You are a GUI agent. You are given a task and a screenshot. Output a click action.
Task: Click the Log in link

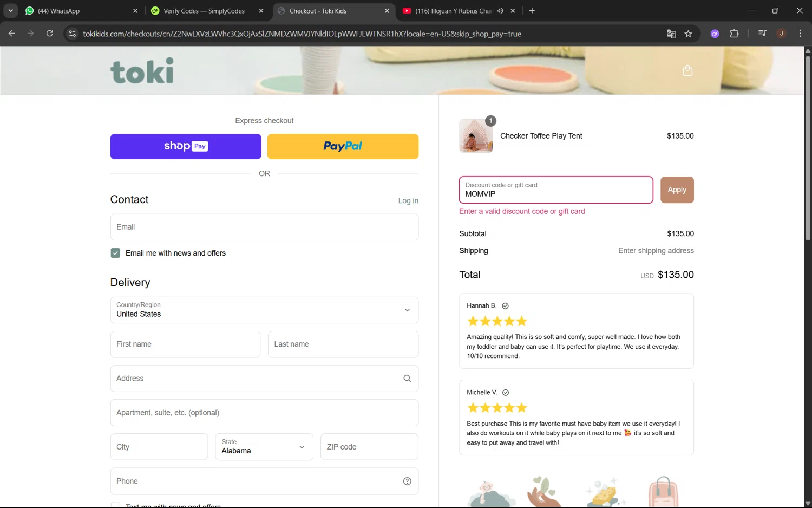408,200
